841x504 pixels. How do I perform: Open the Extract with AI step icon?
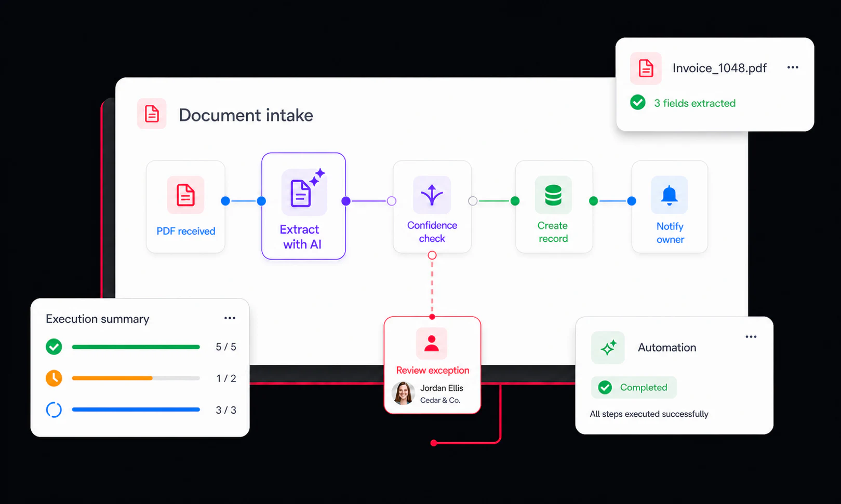[x=304, y=193]
